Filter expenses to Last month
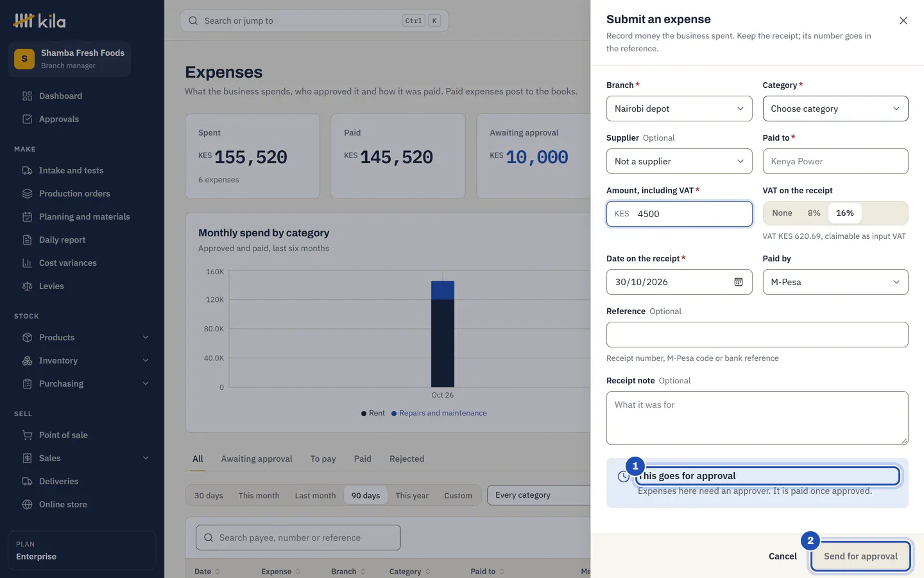Screen dimensions: 924x578 [315, 495]
